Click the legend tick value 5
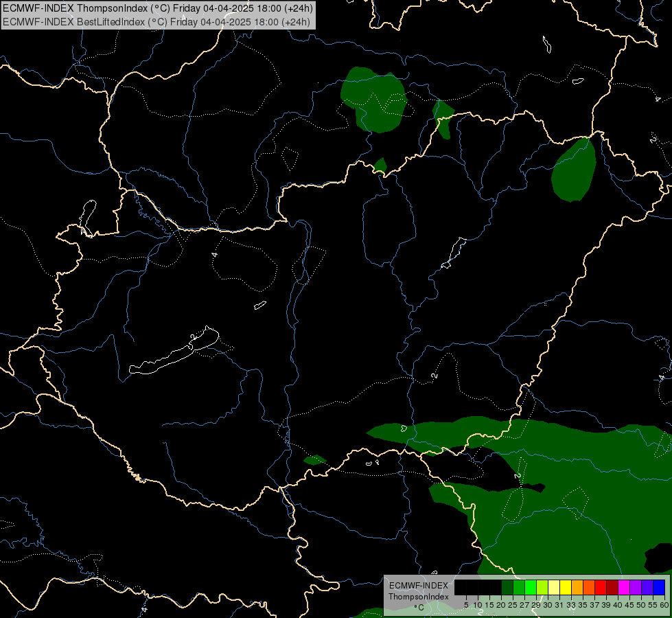 tap(466, 605)
